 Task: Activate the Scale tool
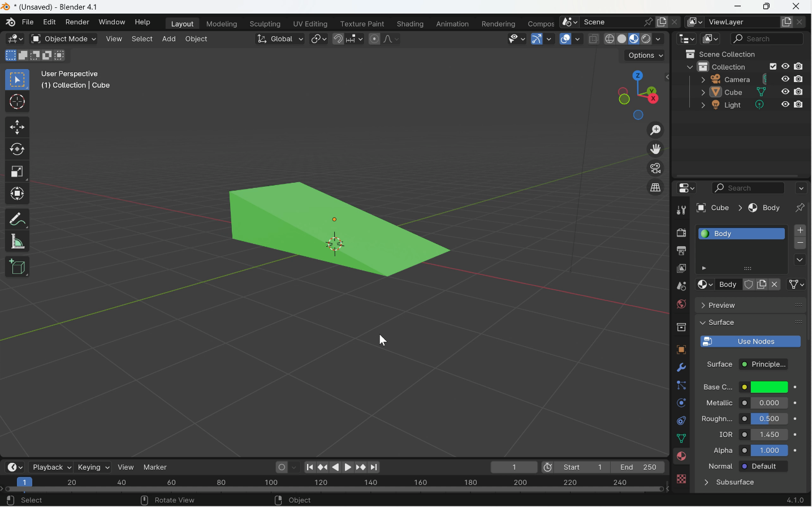point(17,171)
